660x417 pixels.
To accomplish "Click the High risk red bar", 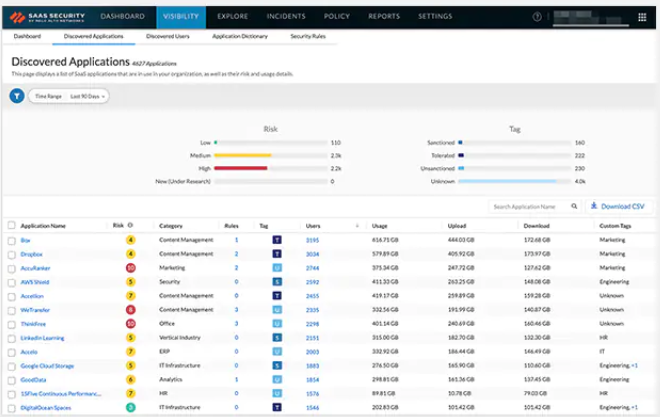I will point(241,168).
